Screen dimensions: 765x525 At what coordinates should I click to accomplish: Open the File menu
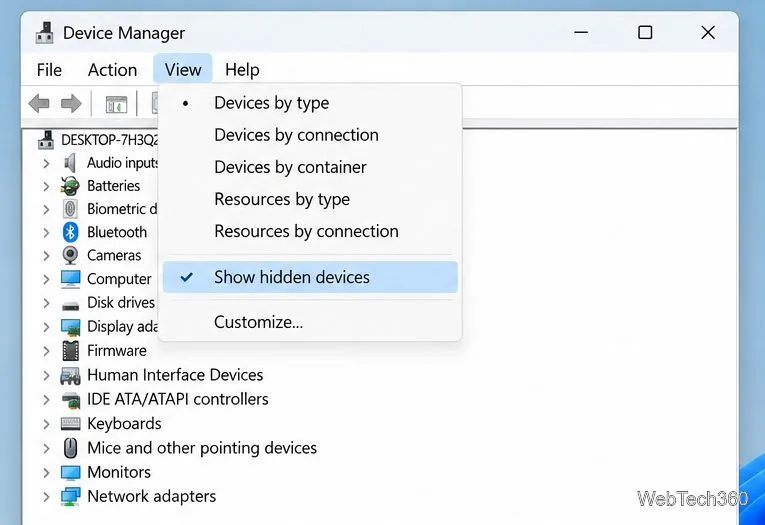tap(49, 70)
